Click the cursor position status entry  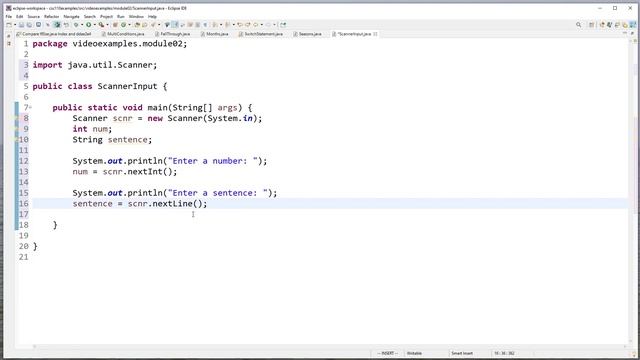[504, 353]
